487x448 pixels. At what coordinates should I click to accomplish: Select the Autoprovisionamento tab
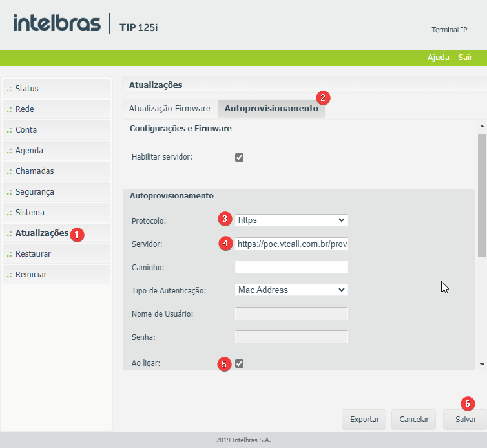pos(271,109)
